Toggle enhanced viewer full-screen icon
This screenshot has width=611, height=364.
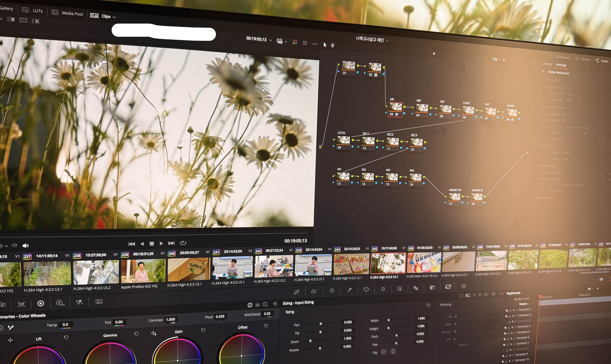pos(305,43)
